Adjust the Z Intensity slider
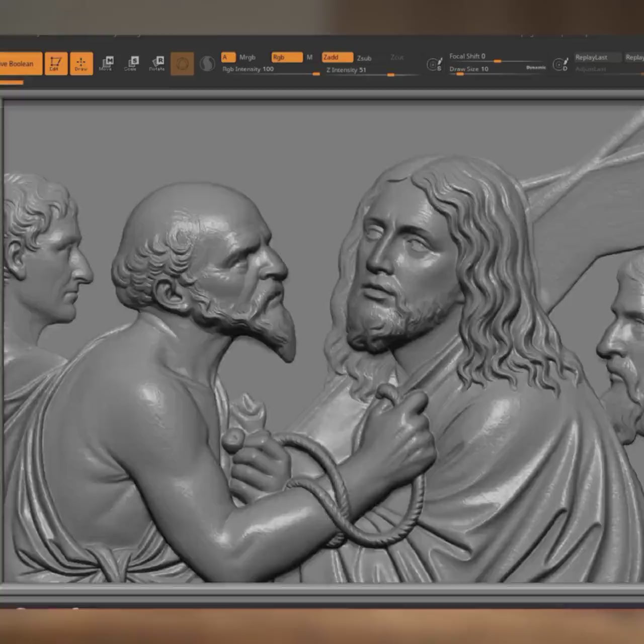The image size is (644, 644). (x=372, y=71)
